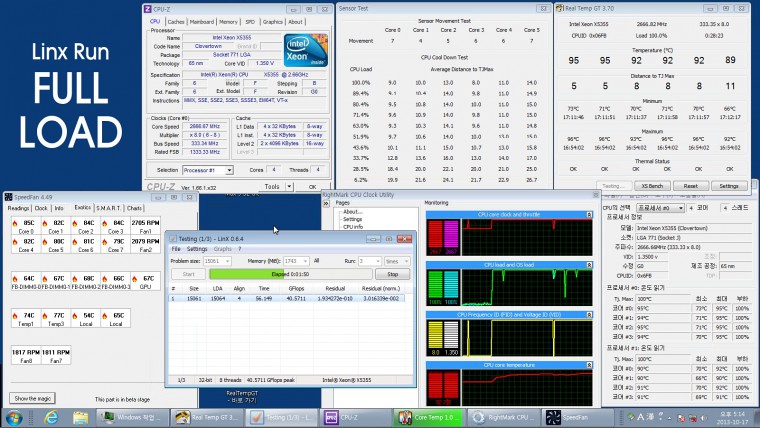Switch to Core Temp taskbar item
760x428 pixels.
pos(430,417)
